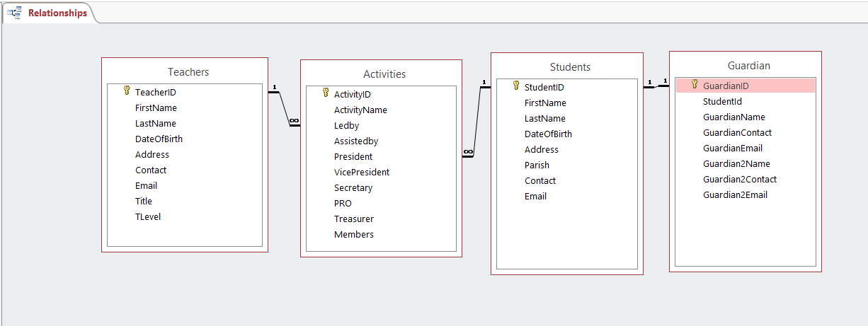Click the highlighted GuardianID field
Viewport: 868px width, 326px height.
(x=726, y=86)
